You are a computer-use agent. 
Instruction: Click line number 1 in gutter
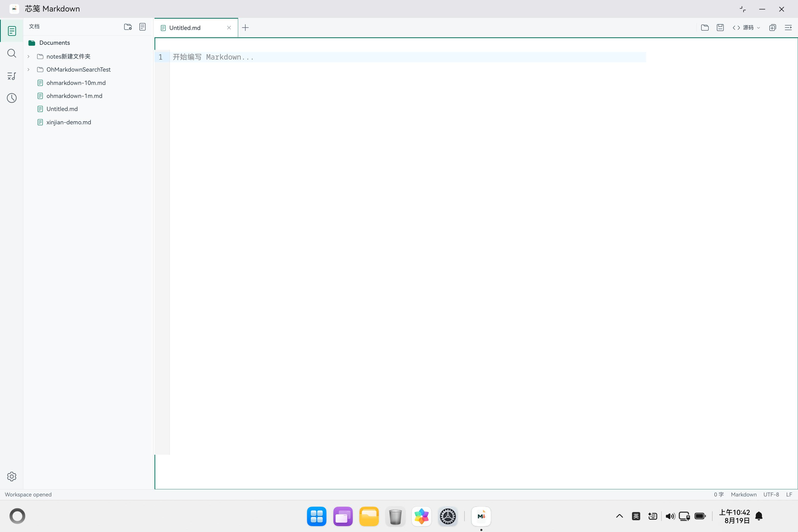161,57
